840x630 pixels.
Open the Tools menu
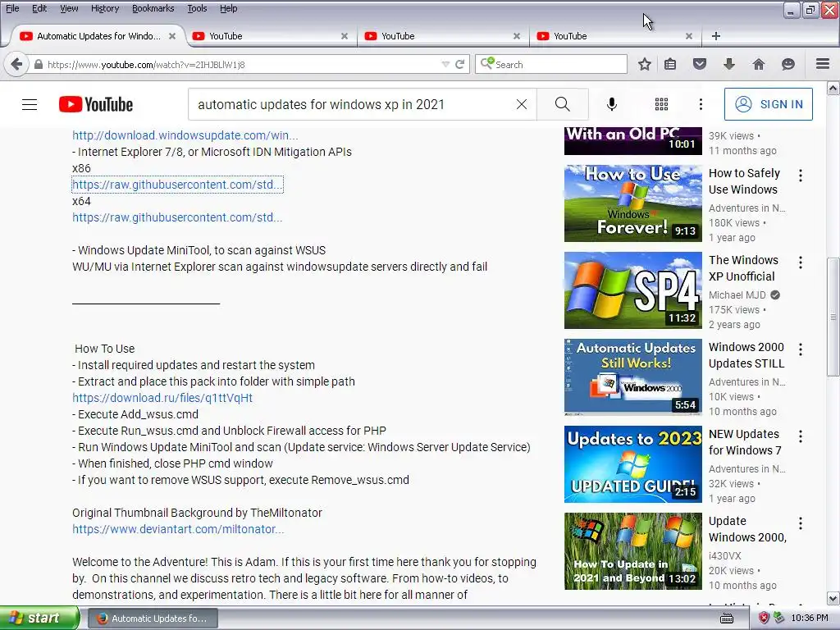197,8
